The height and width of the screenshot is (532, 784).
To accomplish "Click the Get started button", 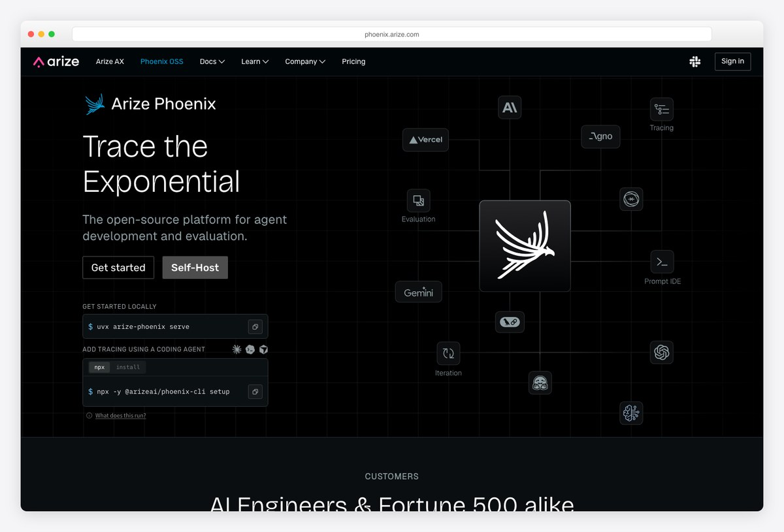I will (x=118, y=268).
